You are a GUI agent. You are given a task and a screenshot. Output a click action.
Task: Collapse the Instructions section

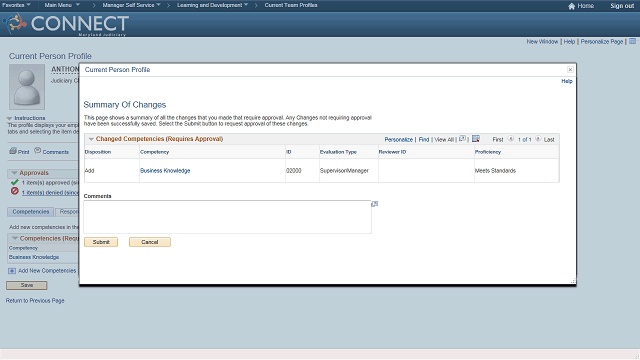9,118
